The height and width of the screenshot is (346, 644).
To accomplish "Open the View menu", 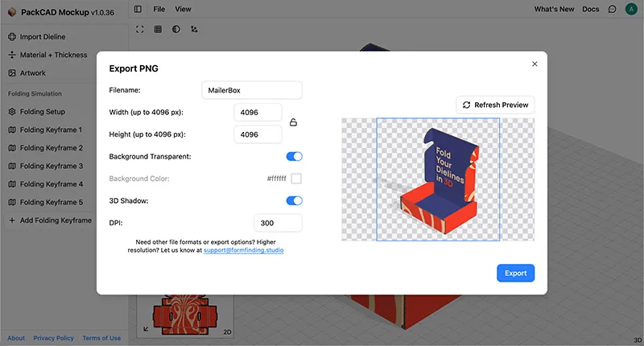I will (x=183, y=9).
